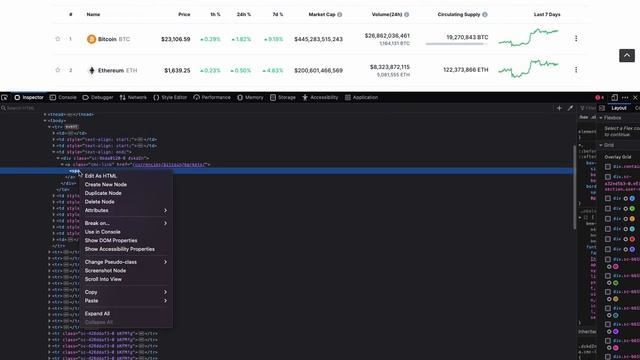Image resolution: width=640 pixels, height=360 pixels.
Task: Open the devtools three-dots options menu
Action: coord(625,98)
